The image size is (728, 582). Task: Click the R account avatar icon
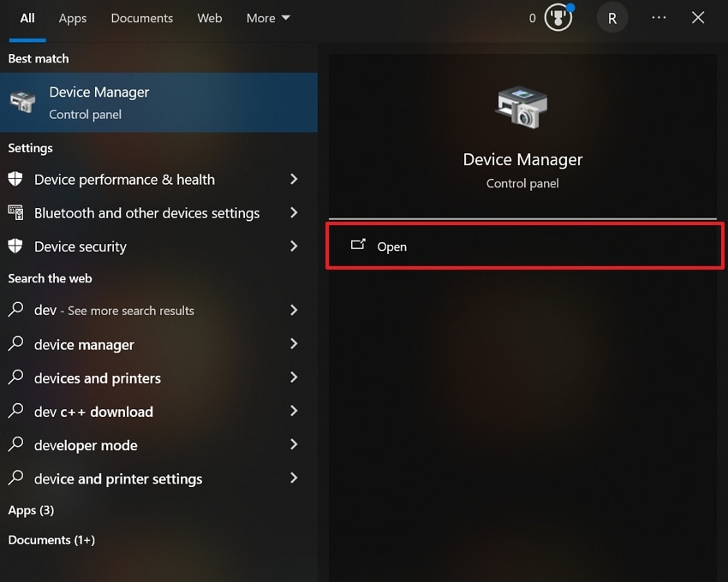(x=612, y=17)
